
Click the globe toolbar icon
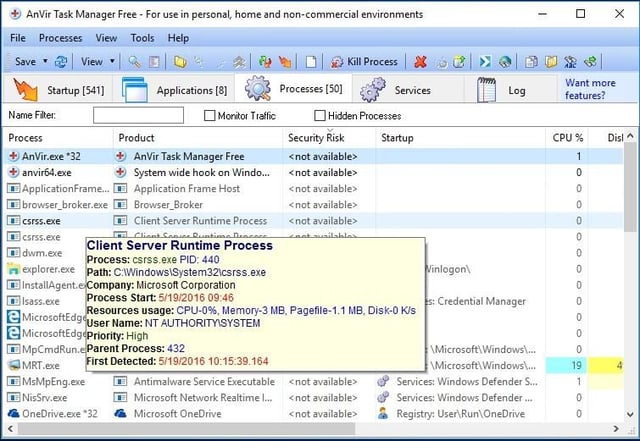pos(505,62)
